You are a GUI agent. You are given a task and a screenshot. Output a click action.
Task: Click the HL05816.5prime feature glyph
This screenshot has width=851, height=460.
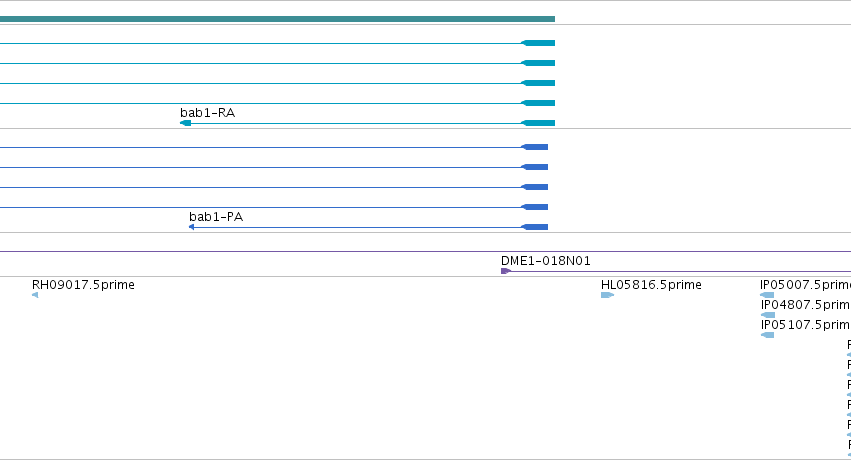[x=607, y=295]
